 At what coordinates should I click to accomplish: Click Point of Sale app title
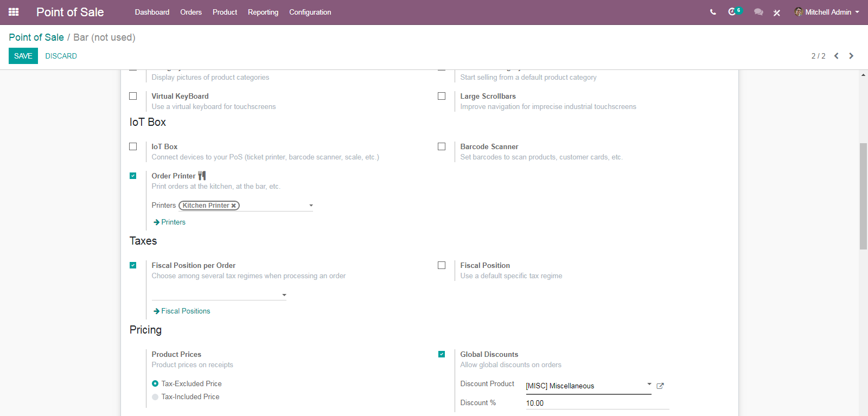pyautogui.click(x=70, y=12)
